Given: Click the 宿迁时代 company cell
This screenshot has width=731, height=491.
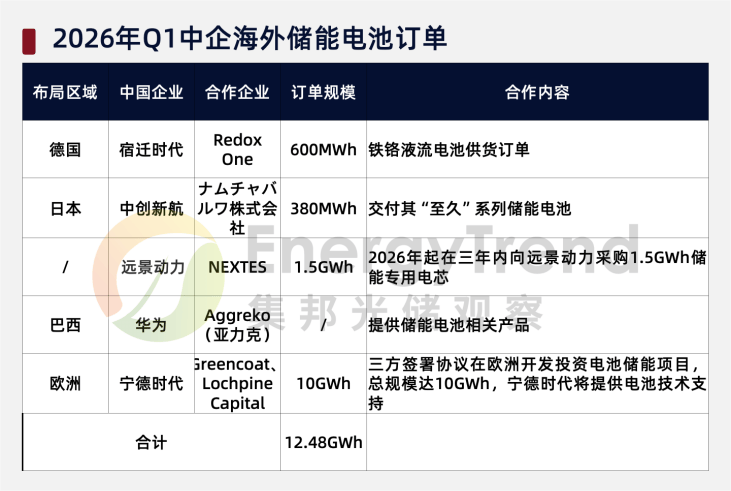Looking at the screenshot, I should click(152, 150).
